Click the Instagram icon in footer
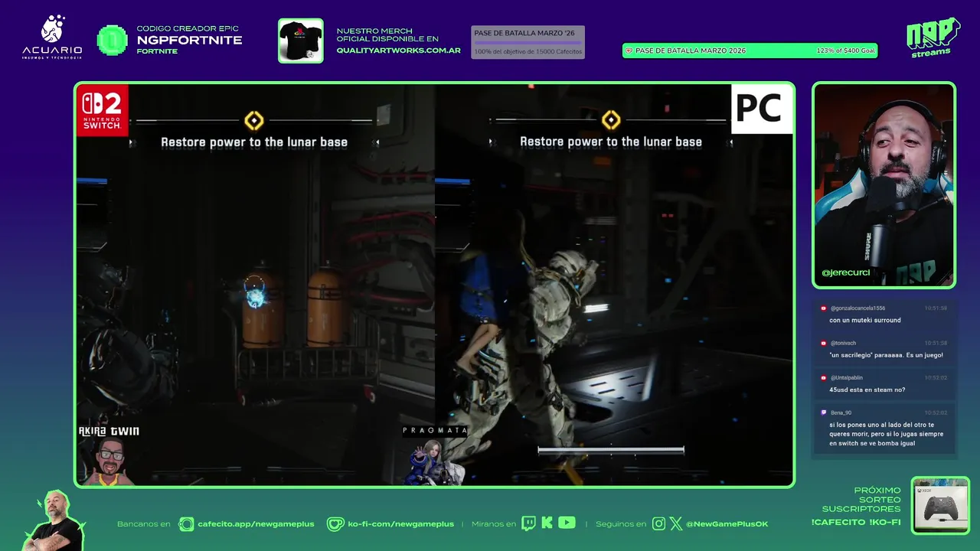This screenshot has width=980, height=551. click(658, 523)
